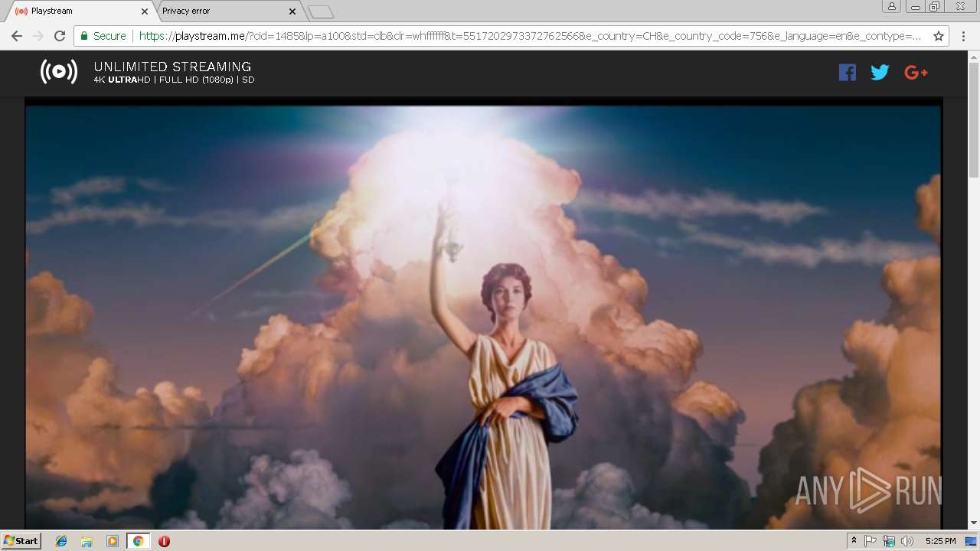
Task: Launch Internet Explorer from taskbar
Action: (x=61, y=541)
